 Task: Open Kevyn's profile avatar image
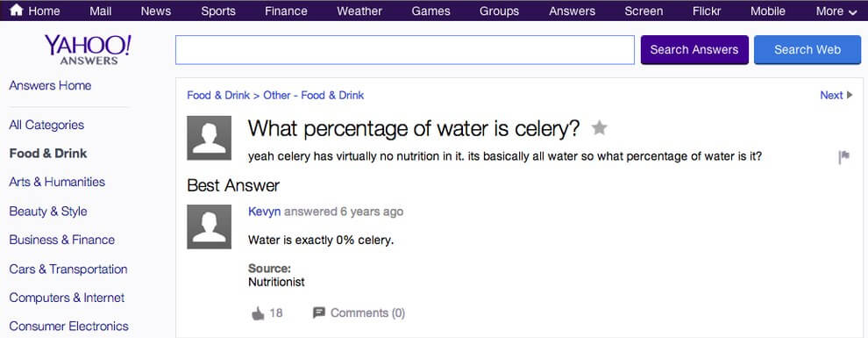tap(210, 227)
